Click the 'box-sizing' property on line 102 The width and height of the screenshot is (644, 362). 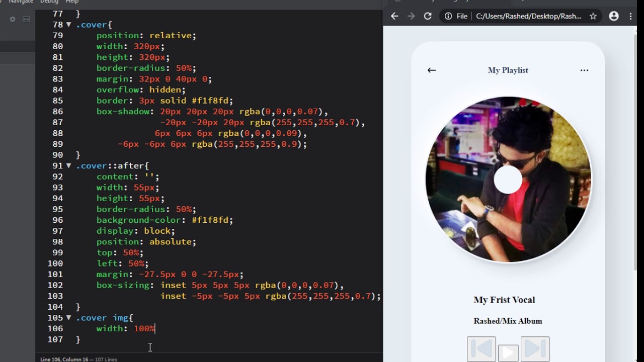click(123, 285)
